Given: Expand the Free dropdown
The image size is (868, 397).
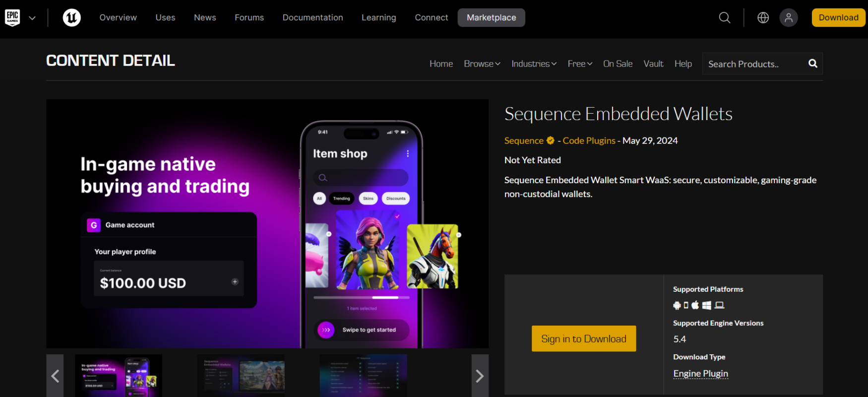Looking at the screenshot, I should (580, 64).
